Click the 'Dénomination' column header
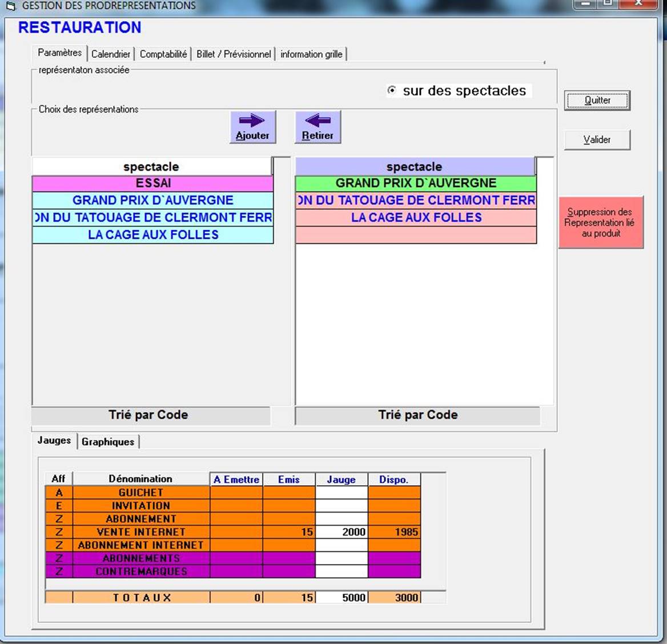This screenshot has width=667, height=644. (141, 479)
